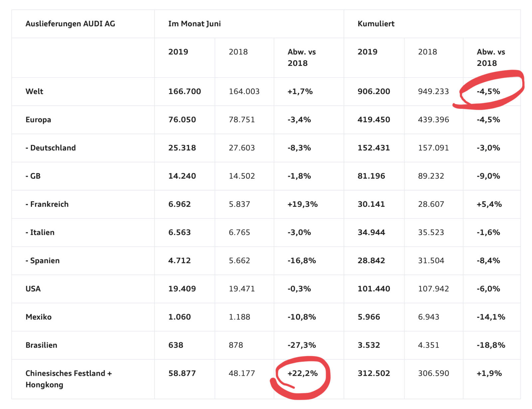Click GB cumulative change '-9,0%'
532x409 pixels.
[x=488, y=176]
